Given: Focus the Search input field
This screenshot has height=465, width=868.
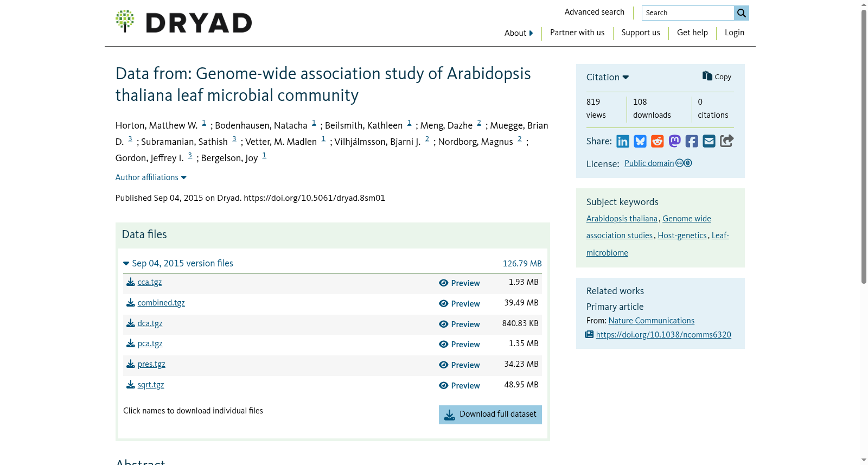Looking at the screenshot, I should point(688,13).
